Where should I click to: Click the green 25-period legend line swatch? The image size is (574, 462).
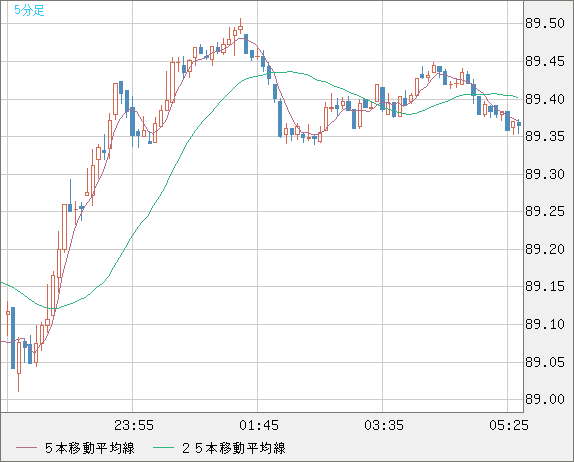click(163, 448)
